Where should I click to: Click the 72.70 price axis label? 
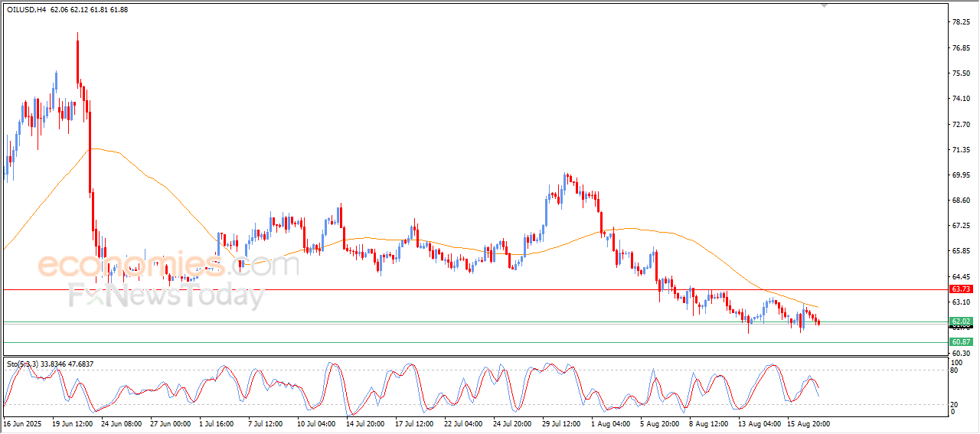pos(962,124)
